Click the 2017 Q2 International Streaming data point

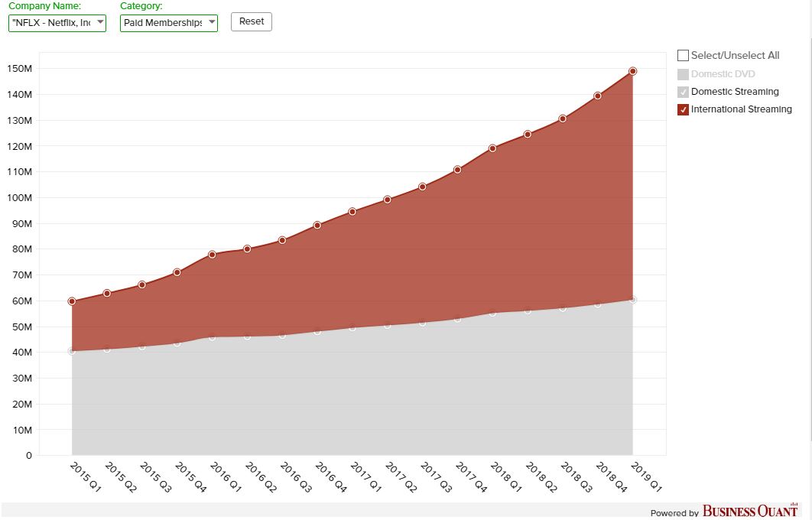click(x=388, y=200)
